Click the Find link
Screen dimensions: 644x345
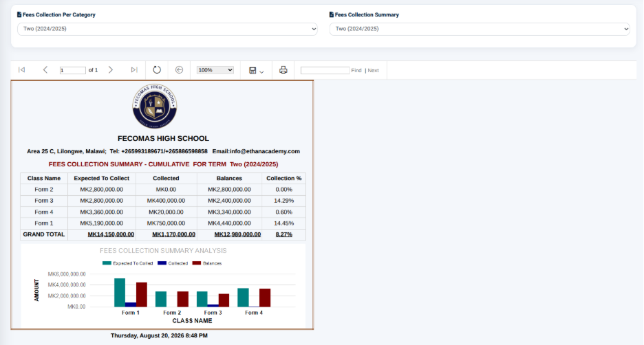coord(356,71)
